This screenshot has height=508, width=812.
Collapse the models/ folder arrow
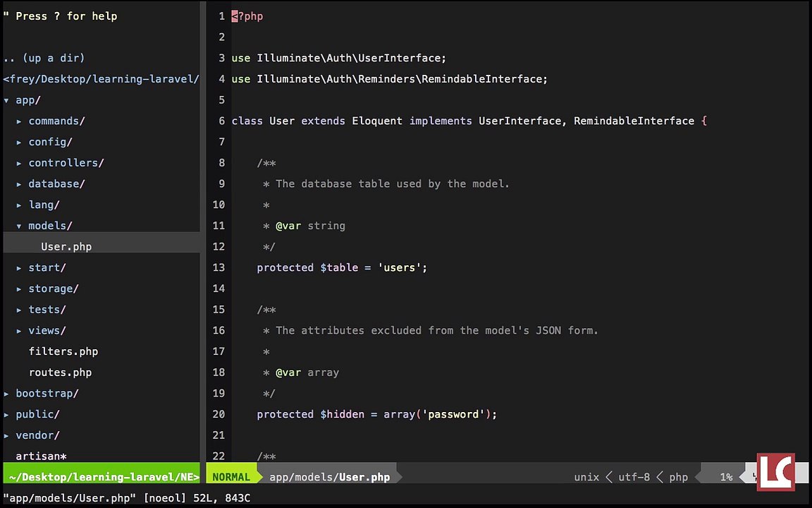pos(19,226)
